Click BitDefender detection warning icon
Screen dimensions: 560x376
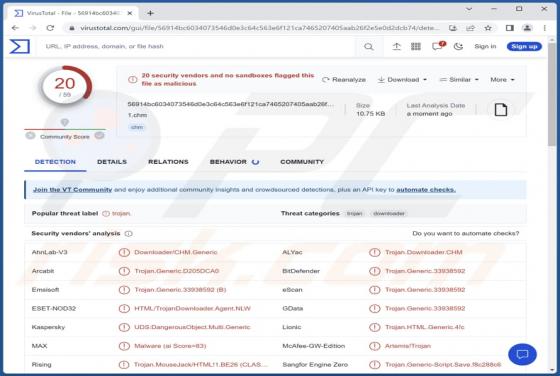375,271
